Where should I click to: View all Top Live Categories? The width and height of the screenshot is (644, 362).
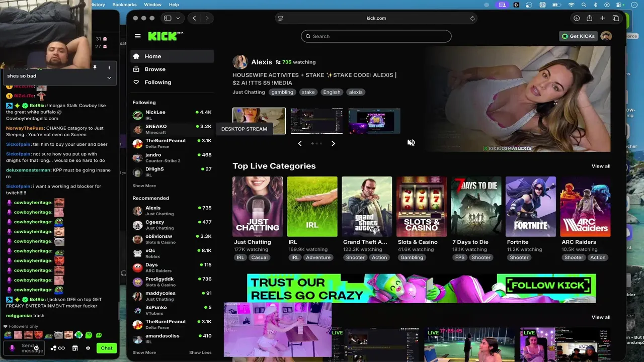[601, 166]
